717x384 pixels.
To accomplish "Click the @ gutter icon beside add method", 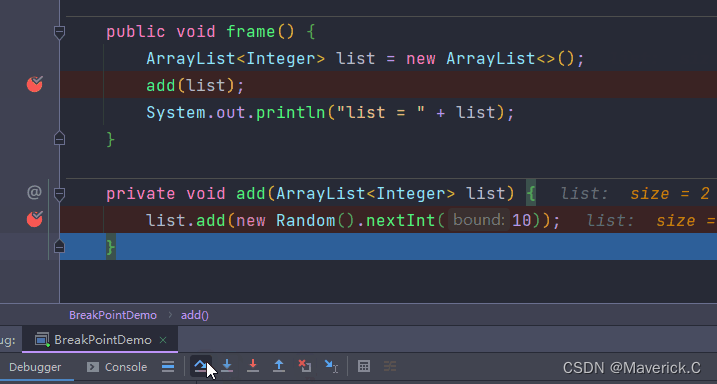I will click(34, 193).
